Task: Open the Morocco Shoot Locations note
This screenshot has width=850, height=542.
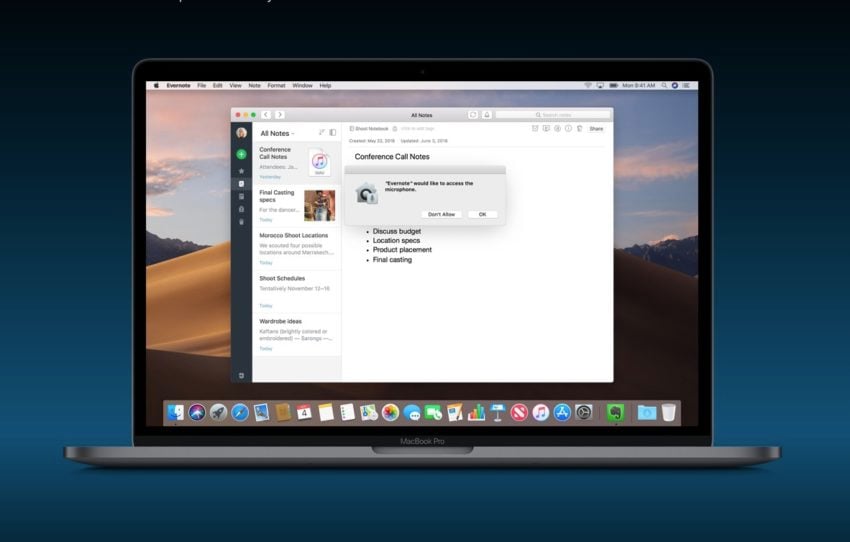Action: click(297, 249)
